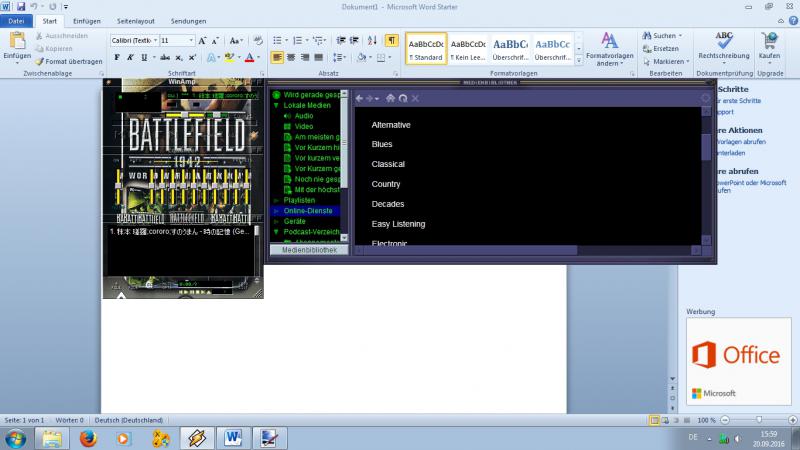Open the font size dropdown
Image resolution: width=800 pixels, height=450 pixels.
[x=191, y=40]
